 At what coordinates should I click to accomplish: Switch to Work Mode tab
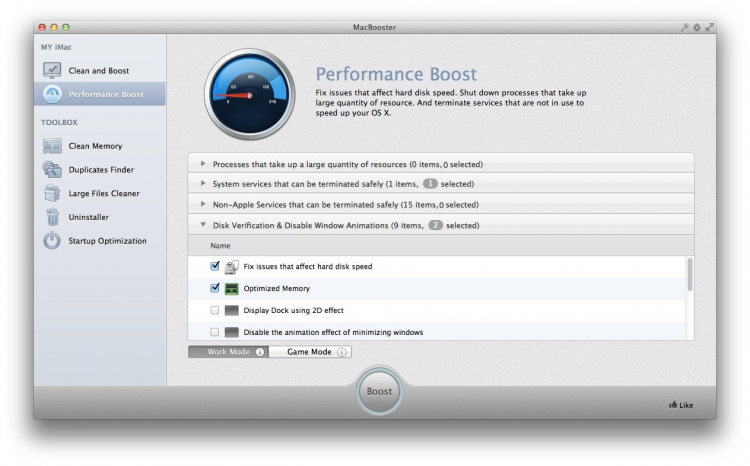pyautogui.click(x=229, y=352)
